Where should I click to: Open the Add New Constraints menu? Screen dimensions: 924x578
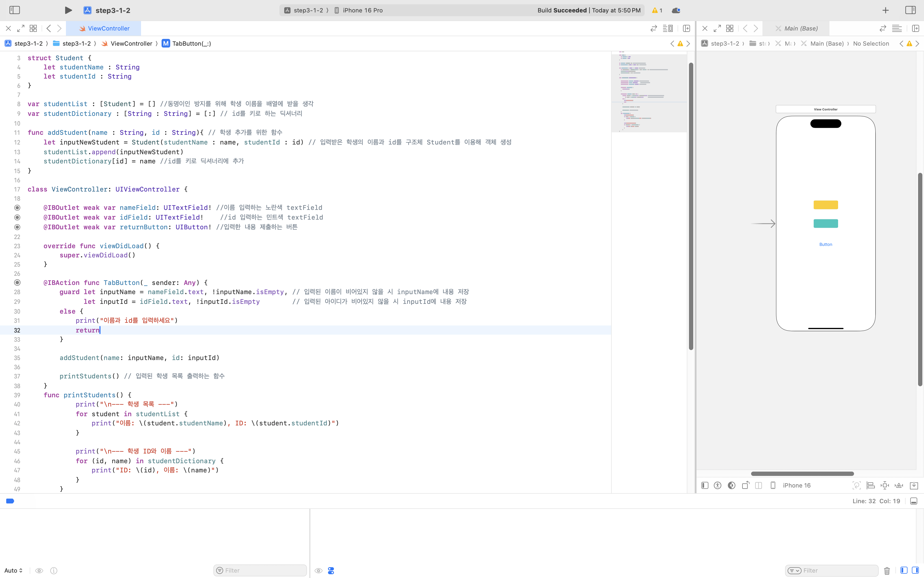pyautogui.click(x=885, y=485)
